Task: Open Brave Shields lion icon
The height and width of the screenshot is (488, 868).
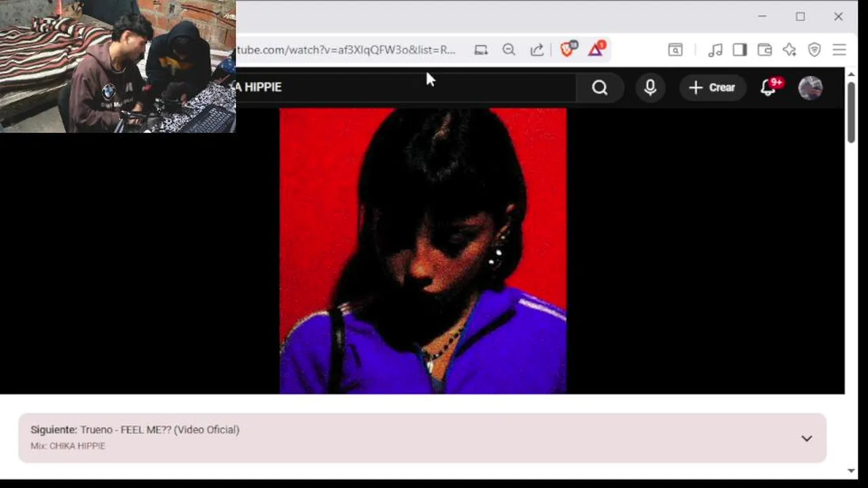Action: coord(568,49)
